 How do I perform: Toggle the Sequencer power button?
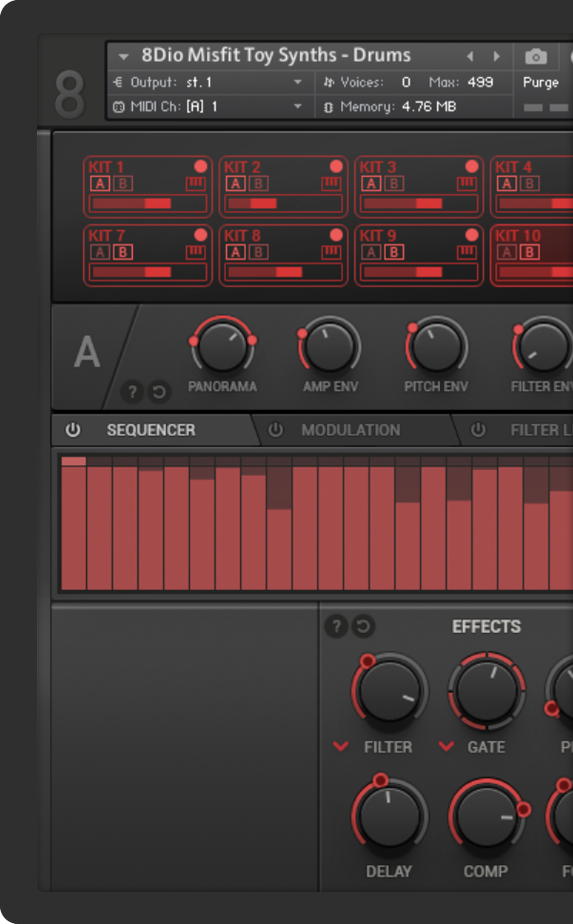[x=73, y=430]
